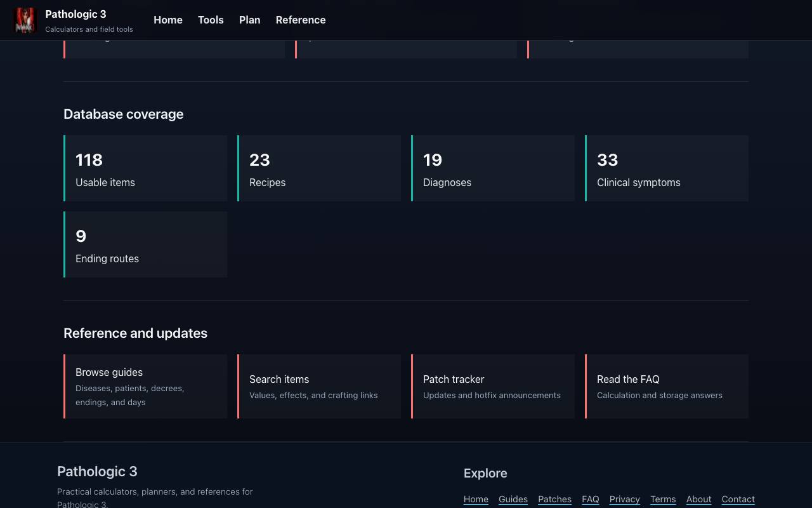Click the footer Patches link
This screenshot has width=812, height=508.
pos(554,499)
